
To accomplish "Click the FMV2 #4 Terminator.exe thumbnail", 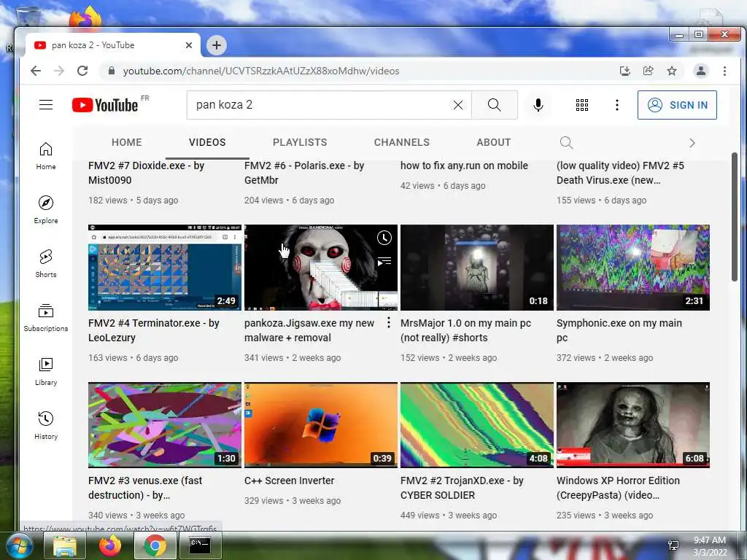I will tap(165, 268).
